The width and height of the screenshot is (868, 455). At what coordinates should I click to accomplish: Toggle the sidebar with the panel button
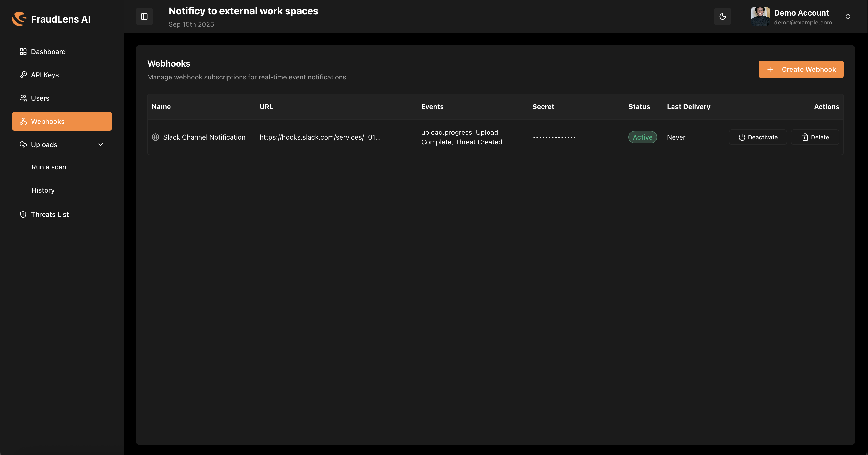(x=144, y=16)
